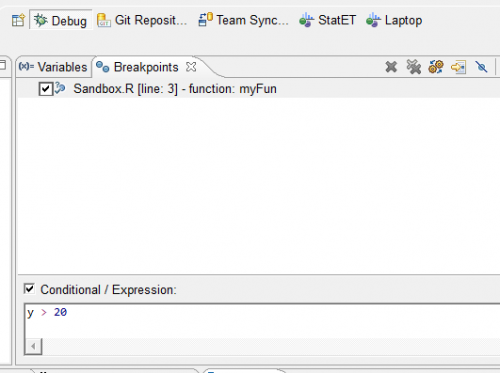
Task: Open the Team Synchronizing perspective
Action: (x=243, y=20)
